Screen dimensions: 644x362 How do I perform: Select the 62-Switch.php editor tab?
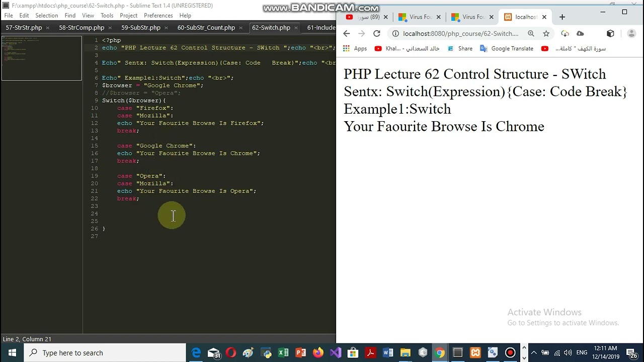tap(271, 28)
